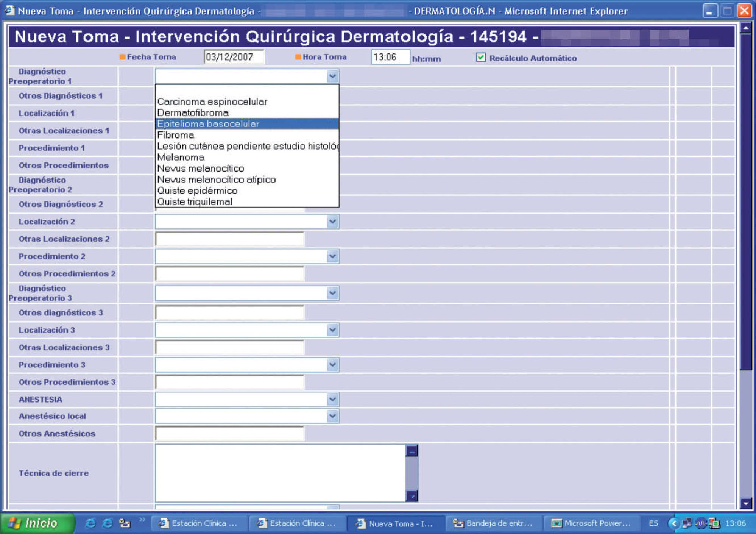Toggle Recálculo Automático checkbox
756x534 pixels.
click(x=480, y=58)
